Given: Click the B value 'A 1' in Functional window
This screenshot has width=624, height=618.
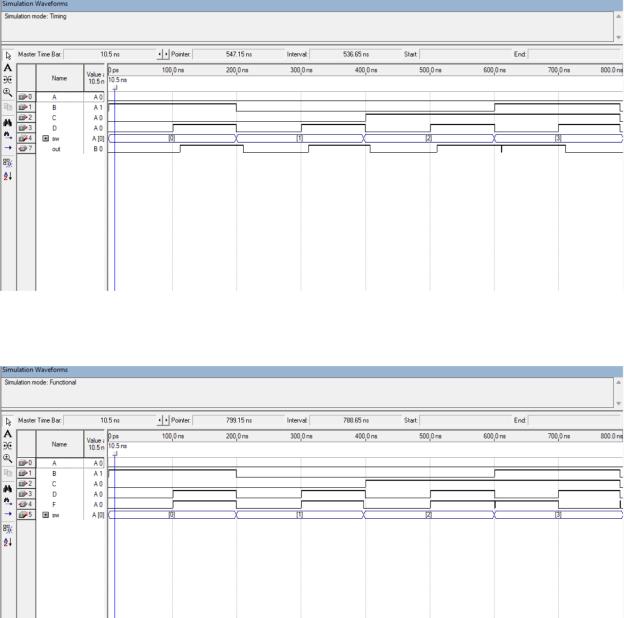Looking at the screenshot, I should click(98, 474).
